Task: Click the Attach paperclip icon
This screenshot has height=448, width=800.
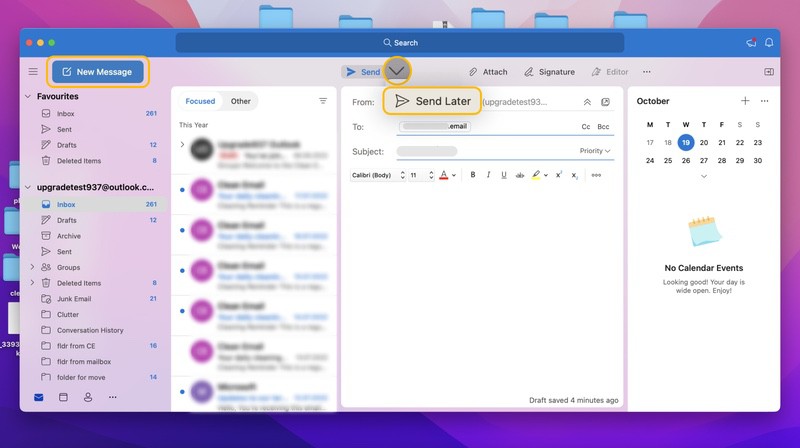Action: pos(473,72)
